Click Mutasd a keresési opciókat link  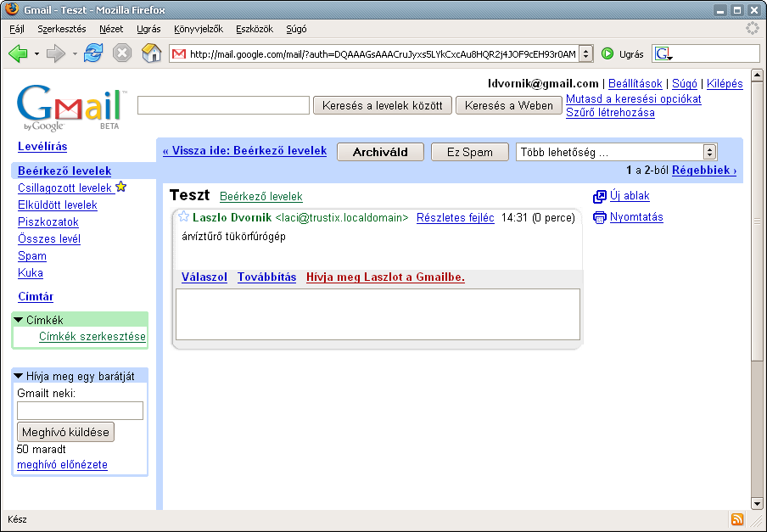click(634, 98)
